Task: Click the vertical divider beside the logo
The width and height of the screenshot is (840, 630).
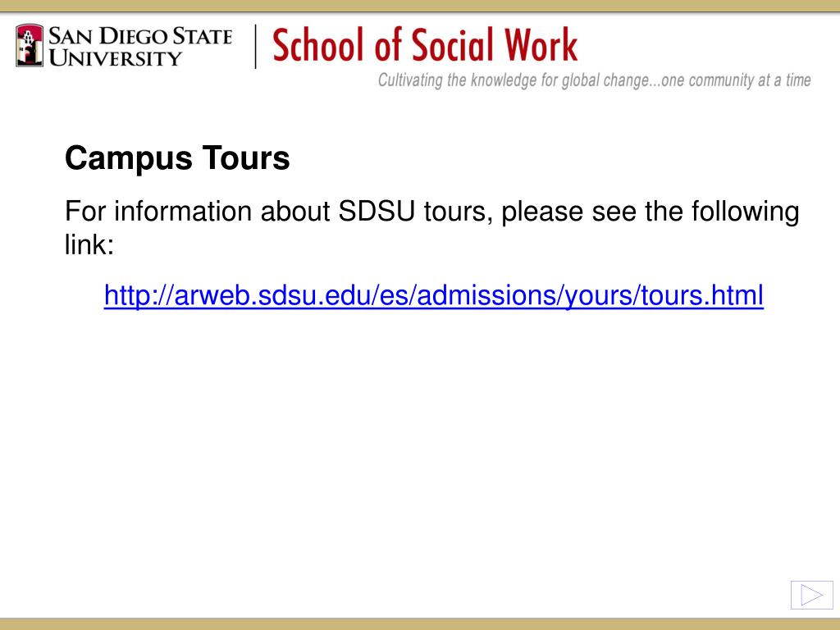Action: tap(256, 47)
